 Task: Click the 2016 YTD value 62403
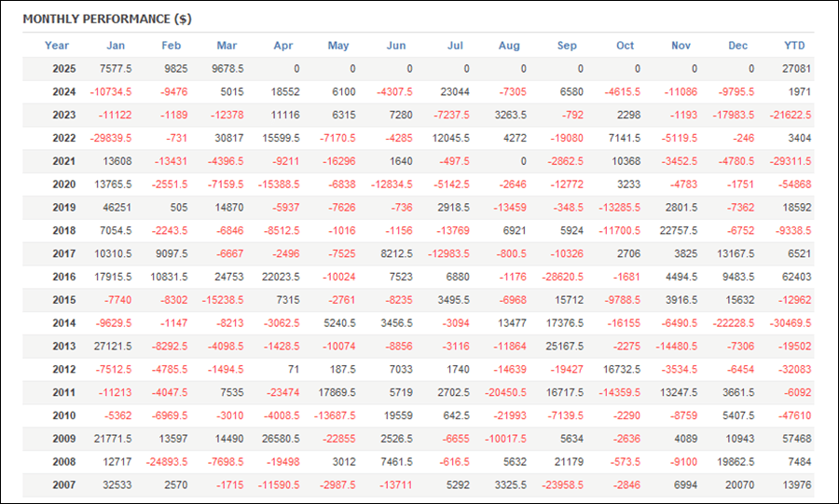click(797, 277)
